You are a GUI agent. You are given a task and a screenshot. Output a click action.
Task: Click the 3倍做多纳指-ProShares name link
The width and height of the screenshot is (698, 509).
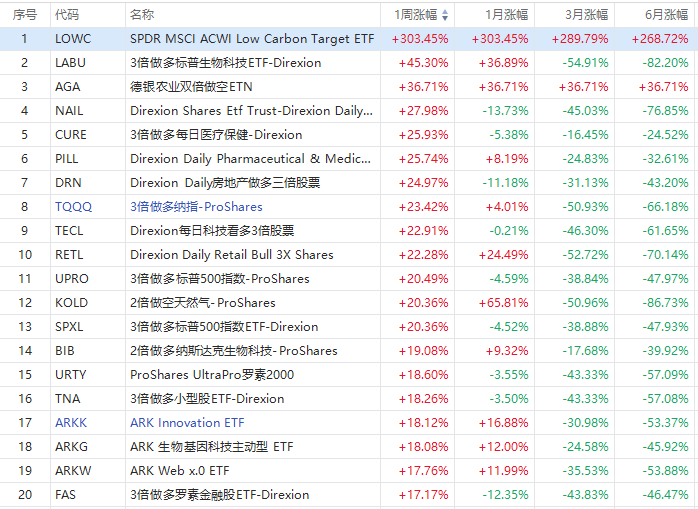196,207
